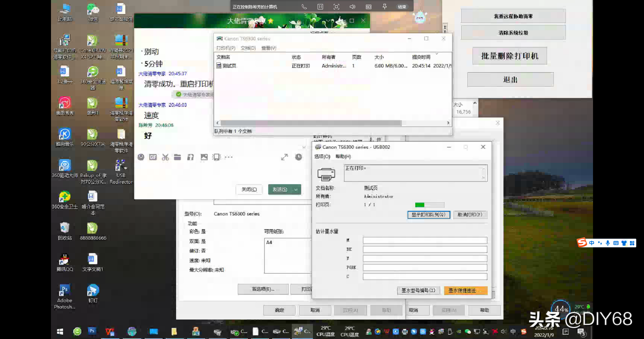Viewport: 644px width, 339px height.
Task: Open SD picture quality selector
Action: pos(369,7)
